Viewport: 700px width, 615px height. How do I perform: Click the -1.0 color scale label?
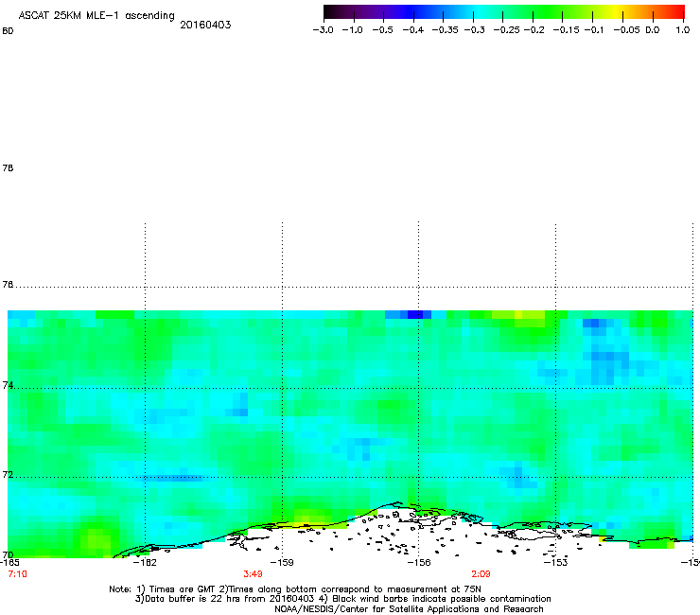pos(353,30)
